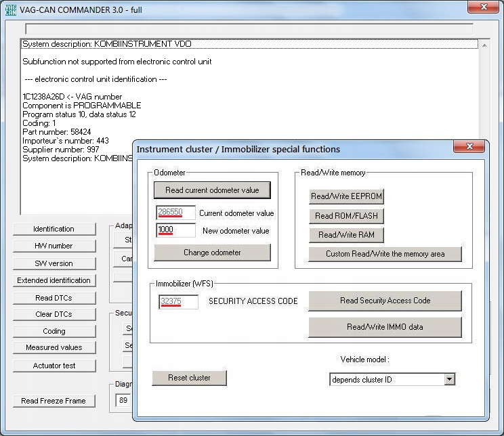Viewport: 504px width, 436px height.
Task: Click the Clear DTCs button
Action: tap(54, 314)
